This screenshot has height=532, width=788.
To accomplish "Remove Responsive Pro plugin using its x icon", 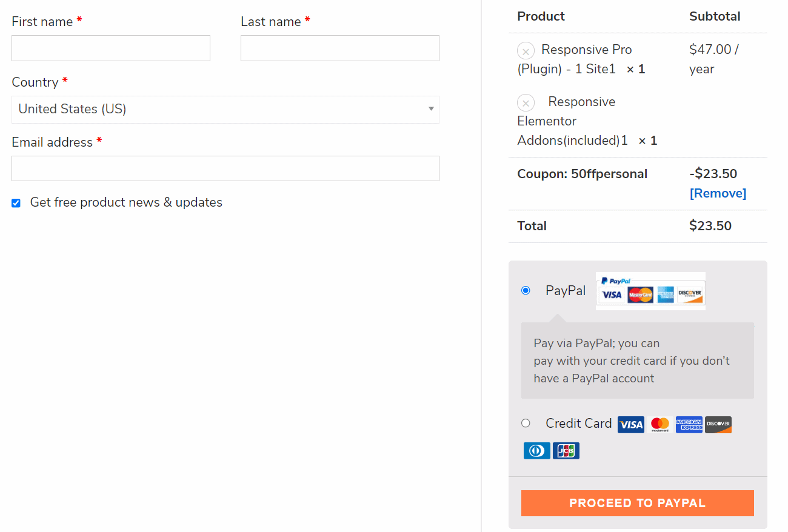I will (x=525, y=50).
